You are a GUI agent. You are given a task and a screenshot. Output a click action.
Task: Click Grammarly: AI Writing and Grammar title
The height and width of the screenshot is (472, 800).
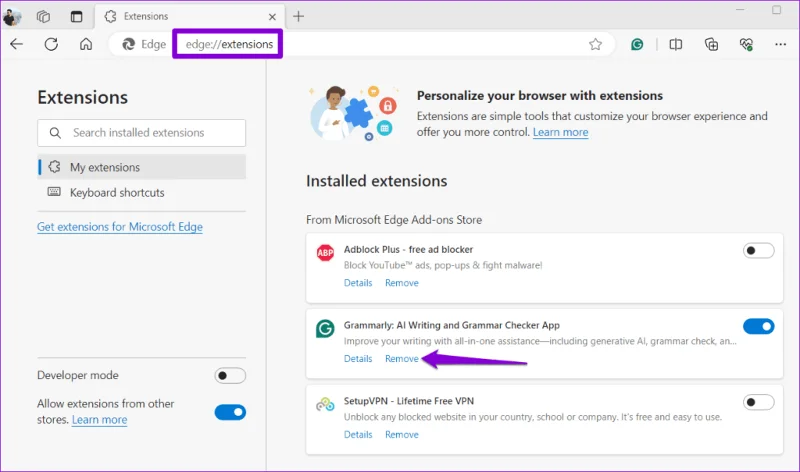[452, 325]
